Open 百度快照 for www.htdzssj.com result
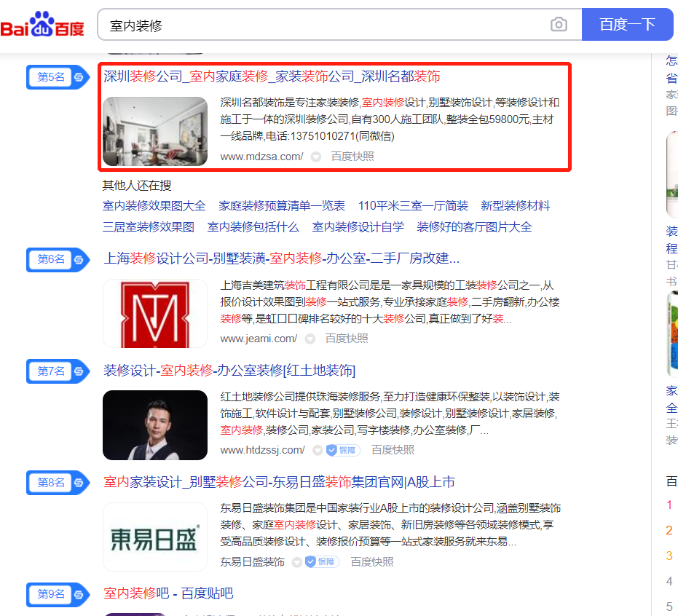Image resolution: width=678 pixels, height=616 pixels. point(393,450)
